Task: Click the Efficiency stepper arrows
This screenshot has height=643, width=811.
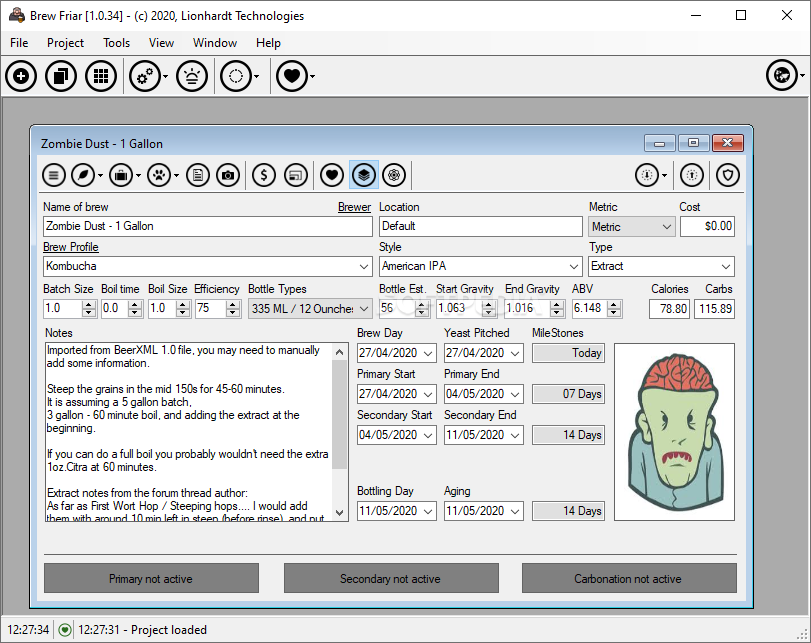Action: [x=233, y=309]
